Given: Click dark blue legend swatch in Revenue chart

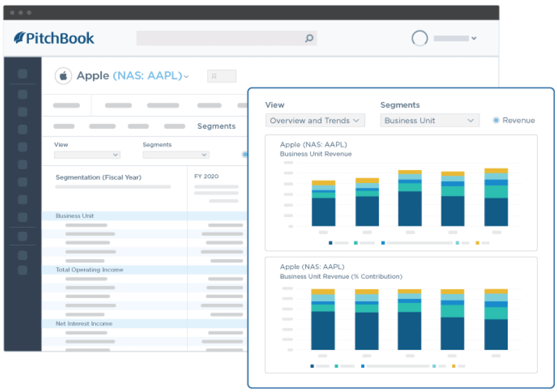Looking at the screenshot, I should click(x=330, y=243).
